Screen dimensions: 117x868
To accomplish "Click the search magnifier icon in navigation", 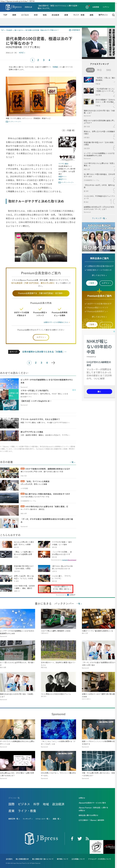I will 113,15.
